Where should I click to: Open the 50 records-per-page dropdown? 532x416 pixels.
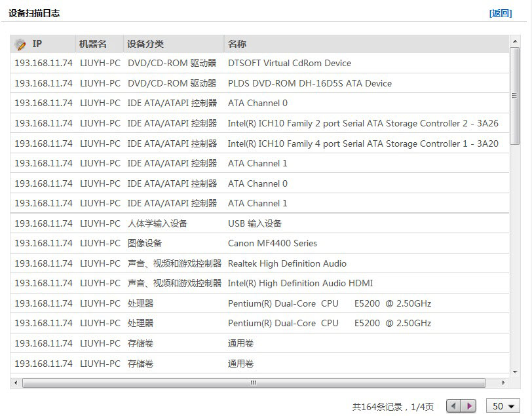pos(503,406)
